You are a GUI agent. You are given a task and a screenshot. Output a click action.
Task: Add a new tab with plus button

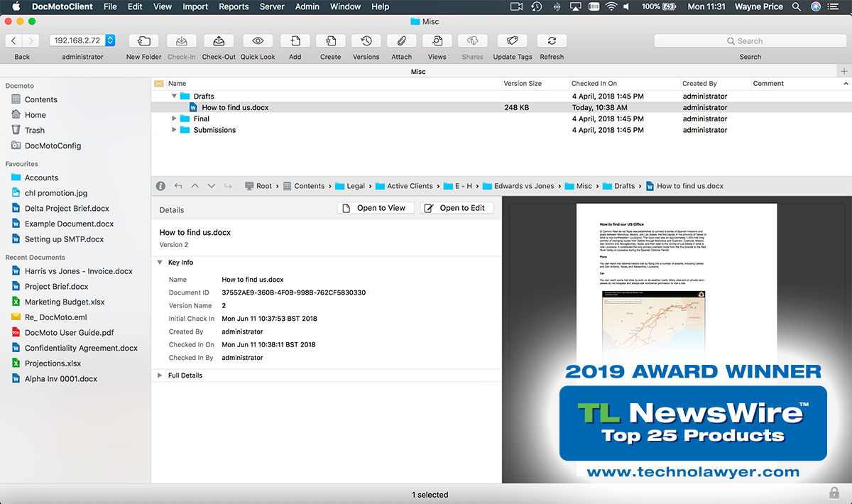(844, 72)
